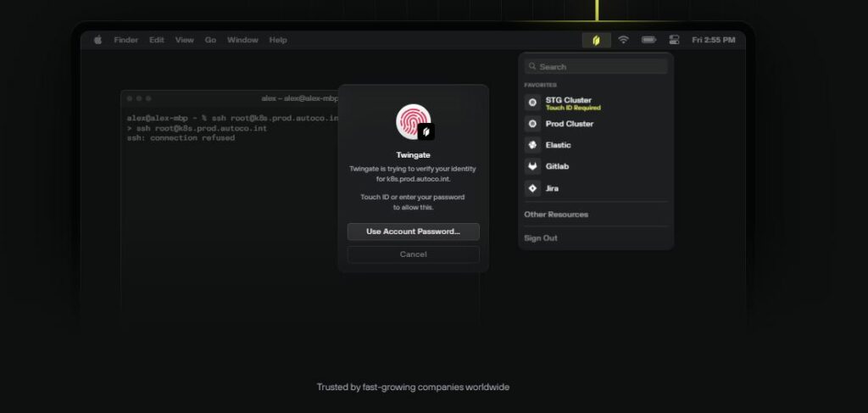The width and height of the screenshot is (868, 413).
Task: Open the Apple menu logo
Action: (98, 40)
